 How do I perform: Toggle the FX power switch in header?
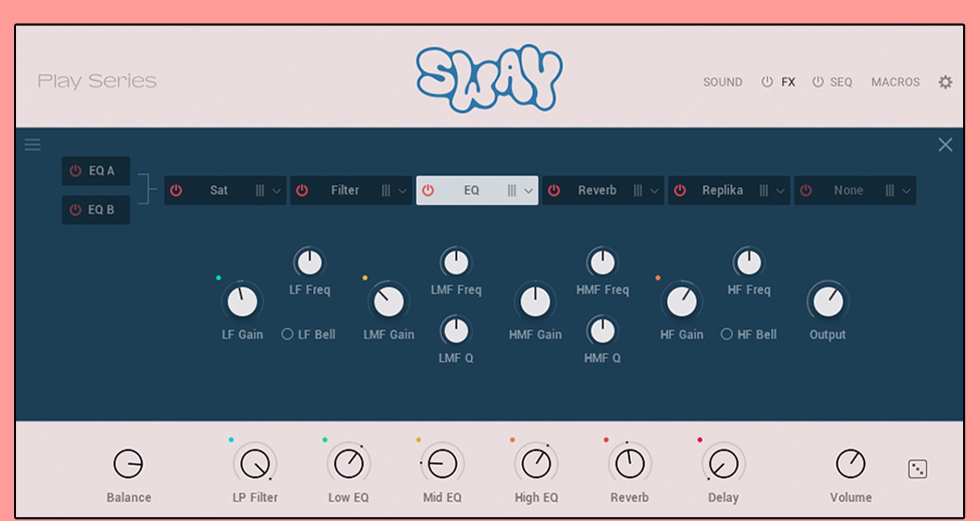767,82
